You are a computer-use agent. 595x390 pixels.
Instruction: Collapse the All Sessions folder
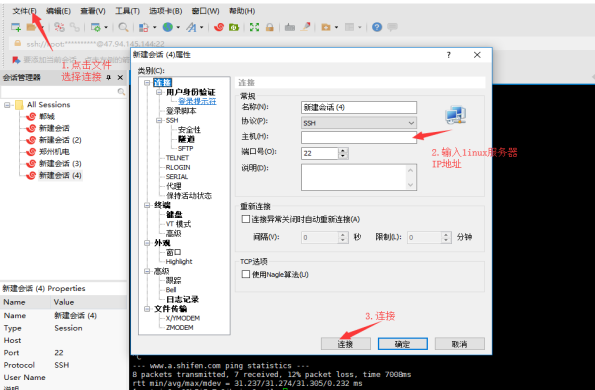pyautogui.click(x=7, y=105)
